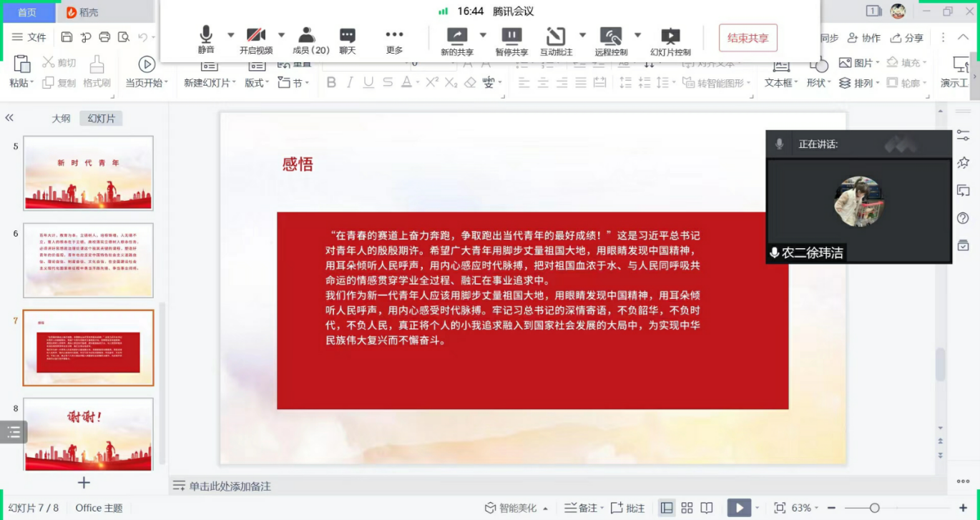Viewport: 980px width, 520px height.
Task: Switch to the outline tab
Action: pos(61,119)
